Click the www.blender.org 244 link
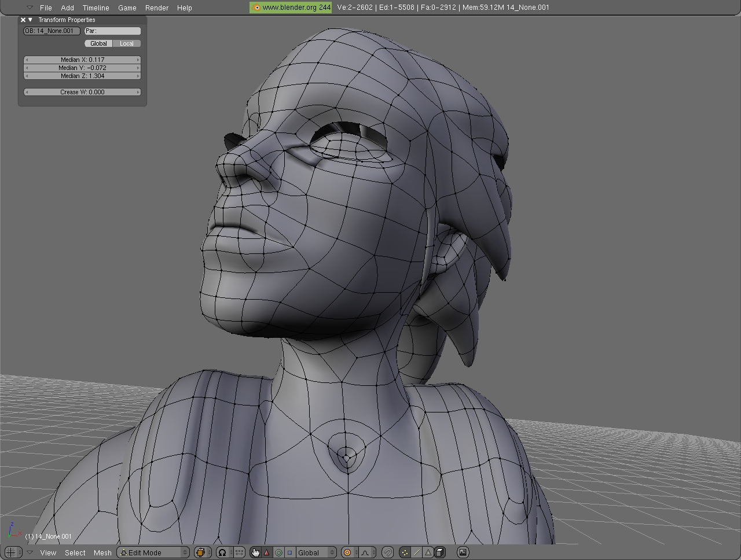Screen dimensions: 741x560 click(291, 8)
